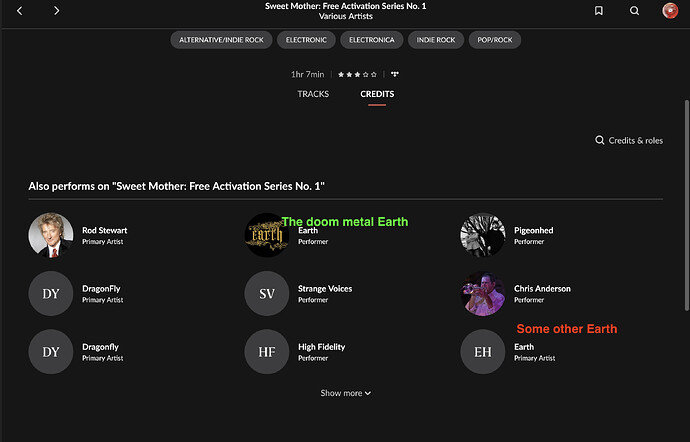The height and width of the screenshot is (442, 690).
Task: Click the forward navigation arrow
Action: pyautogui.click(x=56, y=11)
